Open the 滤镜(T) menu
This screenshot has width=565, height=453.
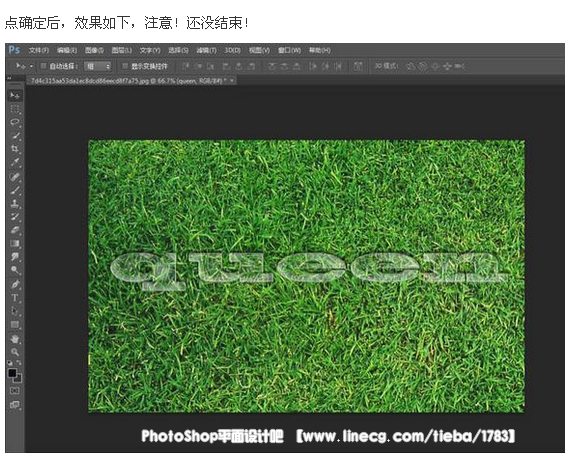point(206,50)
